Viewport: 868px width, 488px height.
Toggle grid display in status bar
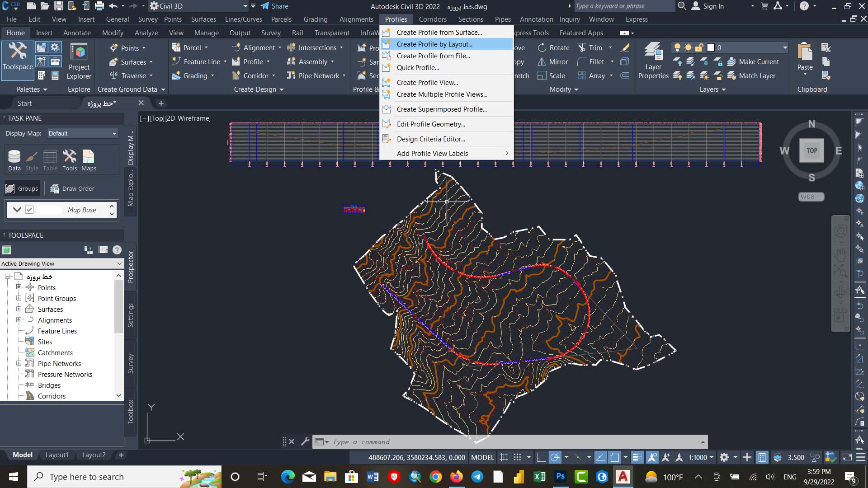504,457
